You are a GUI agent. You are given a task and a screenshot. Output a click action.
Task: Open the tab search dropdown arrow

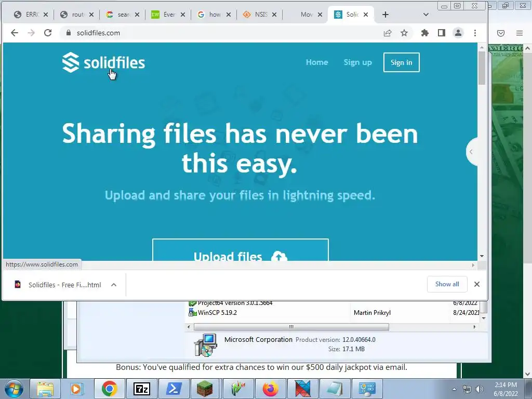tap(426, 15)
